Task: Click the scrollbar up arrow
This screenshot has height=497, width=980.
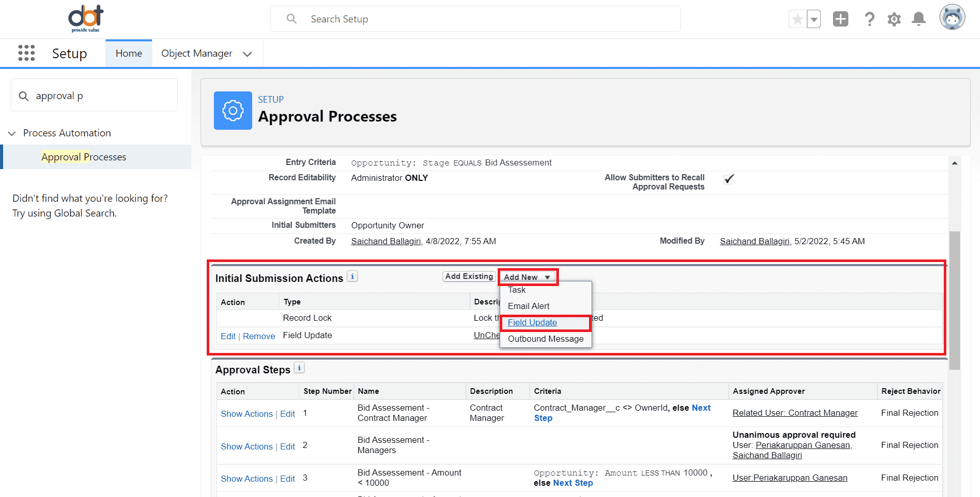Action: click(x=954, y=163)
